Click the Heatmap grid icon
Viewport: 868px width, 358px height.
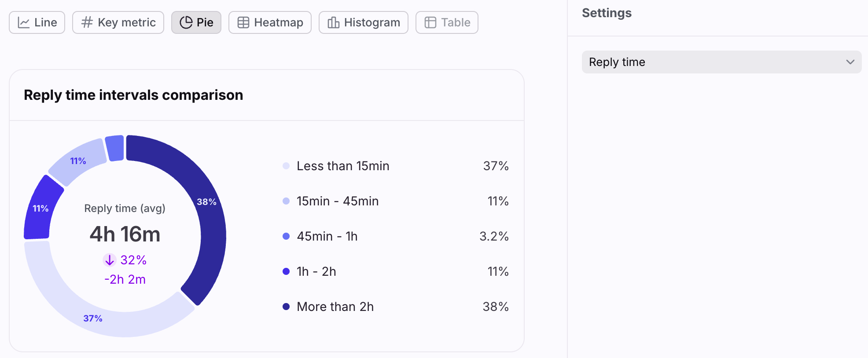243,22
